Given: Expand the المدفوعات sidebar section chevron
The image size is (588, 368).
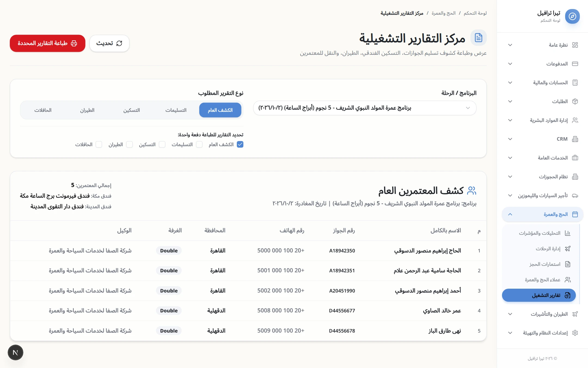Looking at the screenshot, I should [510, 64].
